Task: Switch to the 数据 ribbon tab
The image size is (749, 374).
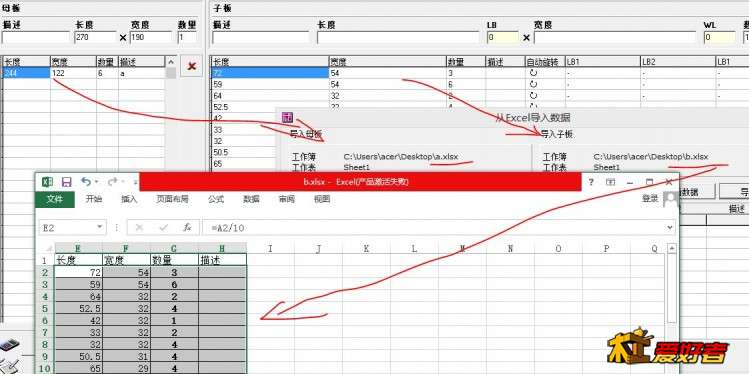Action: click(251, 199)
